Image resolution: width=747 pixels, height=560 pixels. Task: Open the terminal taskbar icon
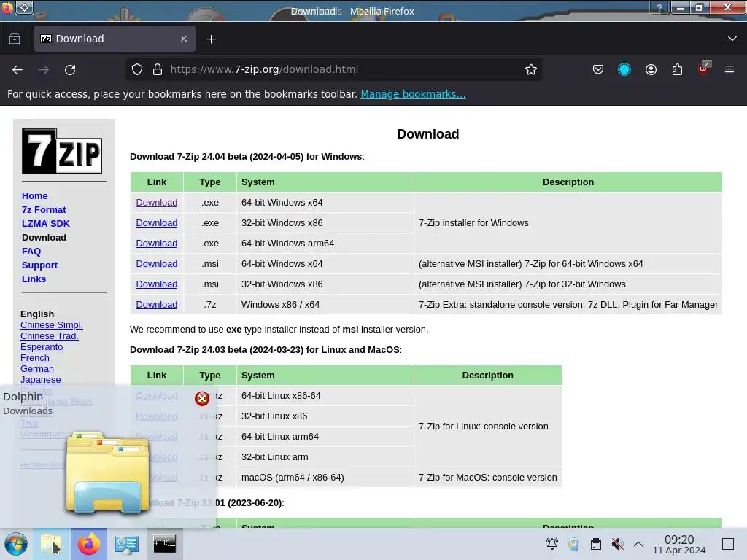tap(164, 544)
